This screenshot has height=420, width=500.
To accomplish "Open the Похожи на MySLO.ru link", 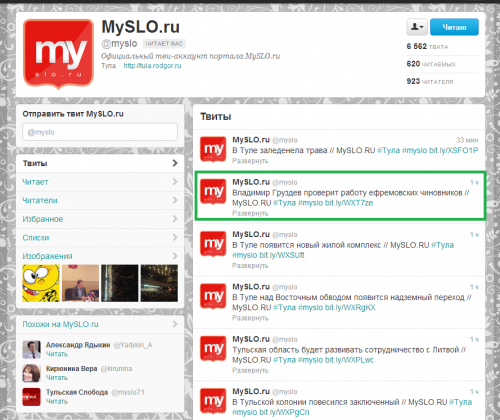I will click(60, 324).
